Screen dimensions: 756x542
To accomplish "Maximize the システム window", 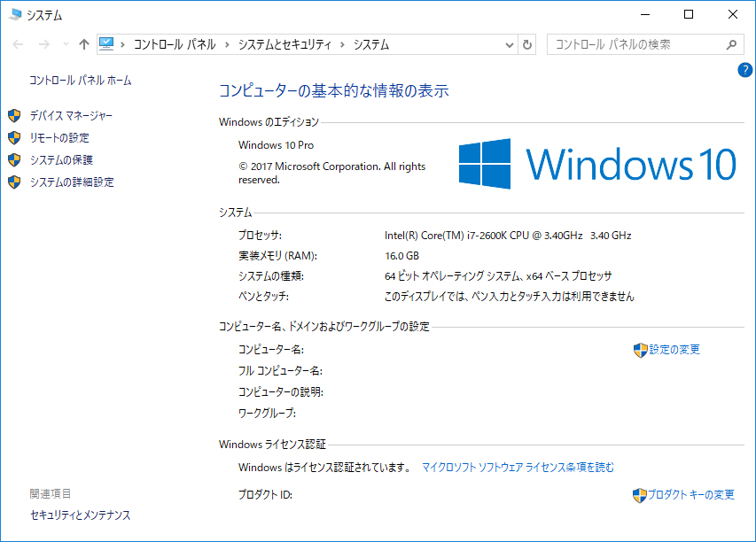I will [689, 15].
